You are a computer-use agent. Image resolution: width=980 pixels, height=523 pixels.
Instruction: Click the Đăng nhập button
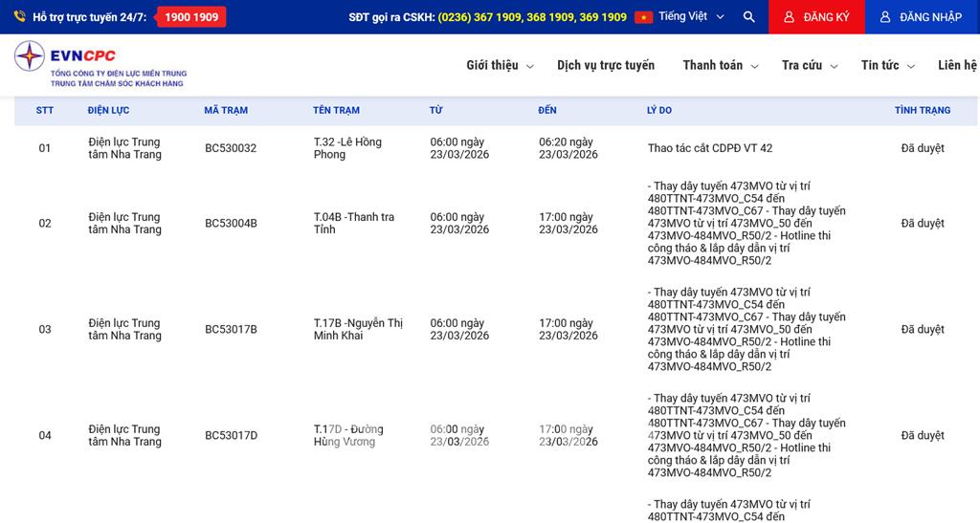pos(922,17)
